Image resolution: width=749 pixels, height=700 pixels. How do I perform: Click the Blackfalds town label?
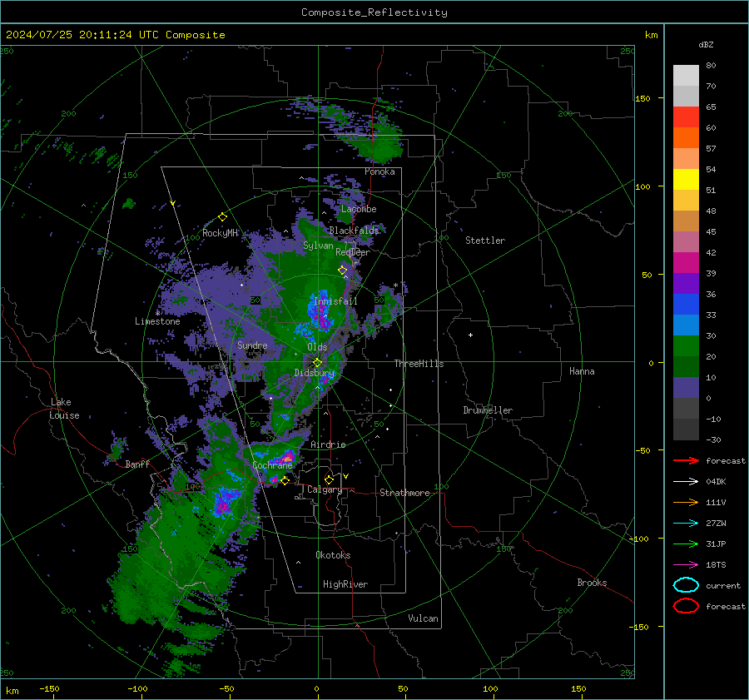[354, 231]
